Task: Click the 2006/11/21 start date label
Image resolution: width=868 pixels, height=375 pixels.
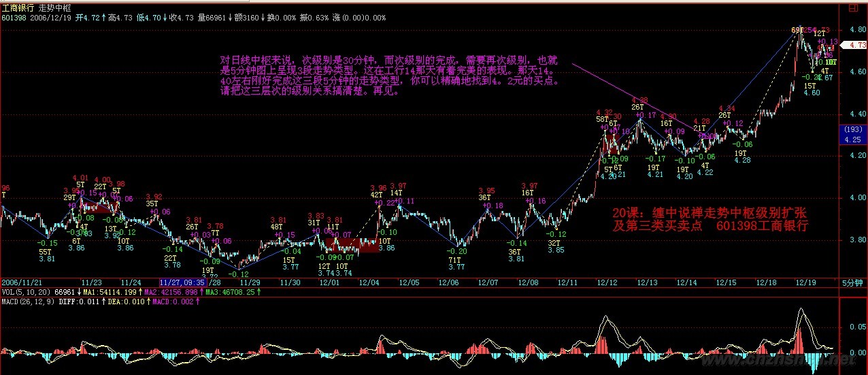Action: (x=22, y=282)
